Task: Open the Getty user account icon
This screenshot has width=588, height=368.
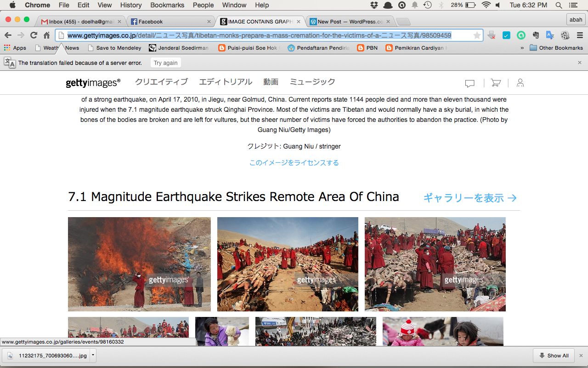Action: [x=520, y=83]
